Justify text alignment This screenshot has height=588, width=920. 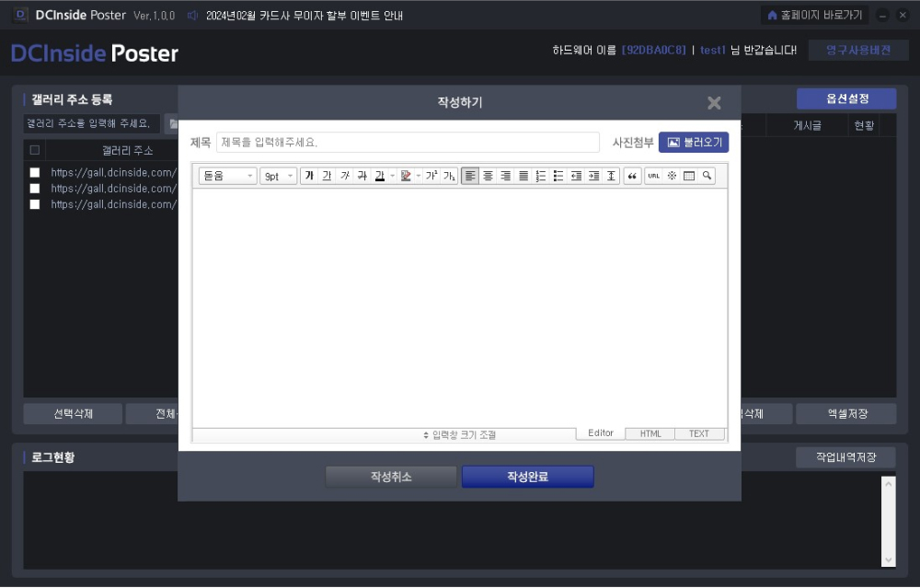coord(523,176)
